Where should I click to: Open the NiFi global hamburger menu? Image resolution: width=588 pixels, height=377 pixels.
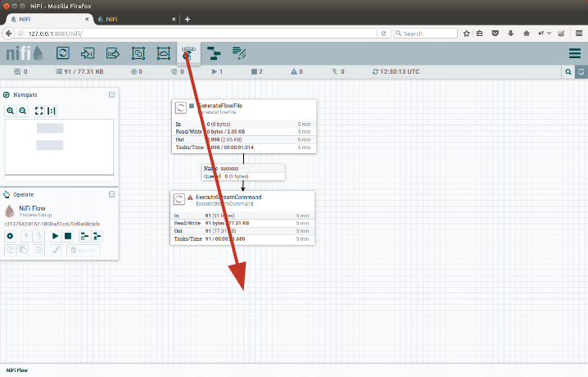[575, 53]
